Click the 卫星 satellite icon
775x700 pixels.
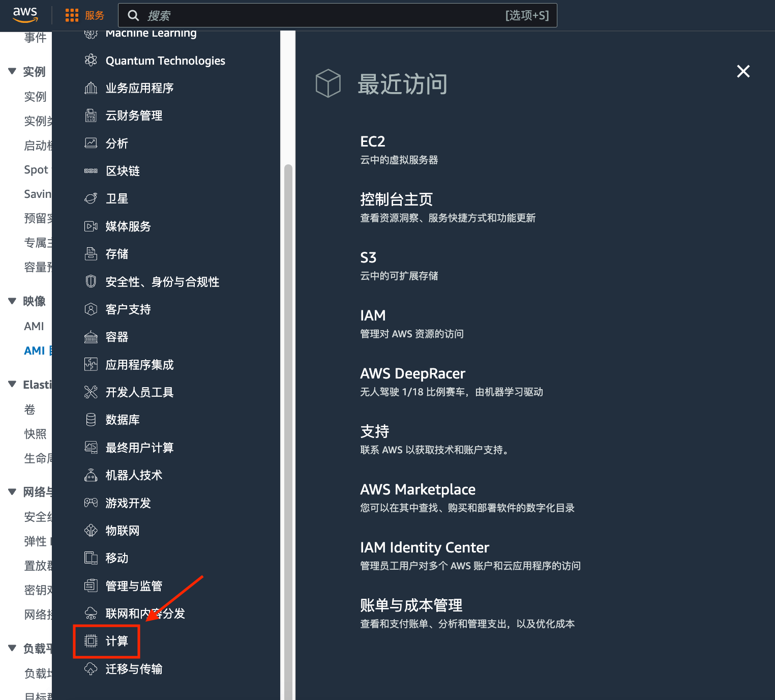(x=91, y=198)
